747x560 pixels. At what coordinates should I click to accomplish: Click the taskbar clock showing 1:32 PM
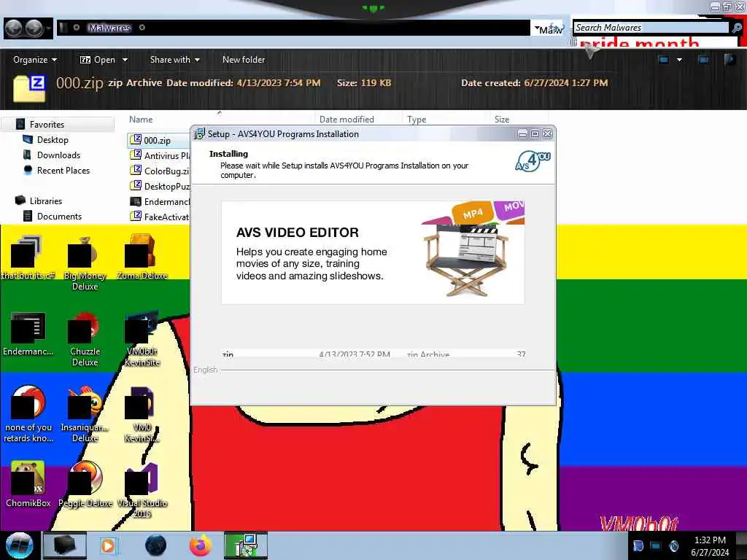pos(710,545)
